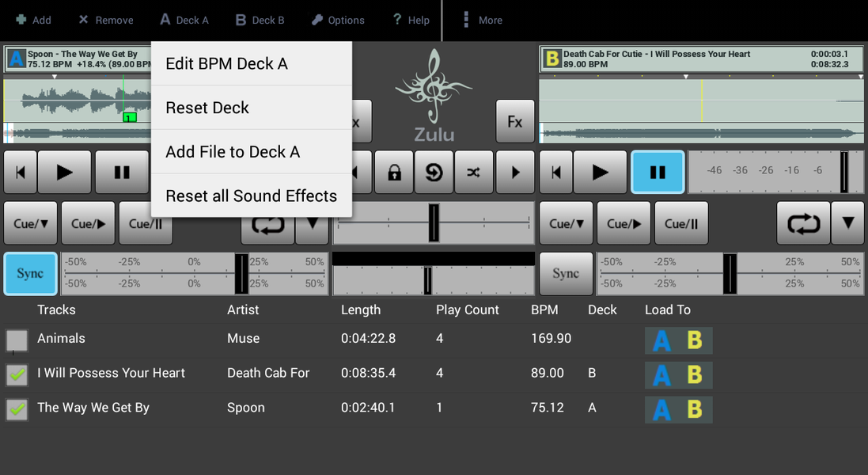
Task: Open the loop options dropdown on Deck B
Action: point(847,223)
